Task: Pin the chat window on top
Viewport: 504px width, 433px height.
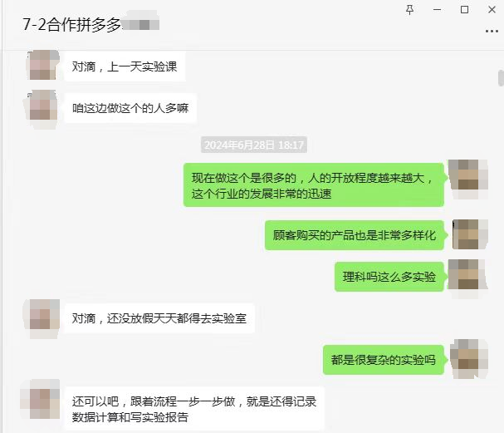Action: pos(409,10)
